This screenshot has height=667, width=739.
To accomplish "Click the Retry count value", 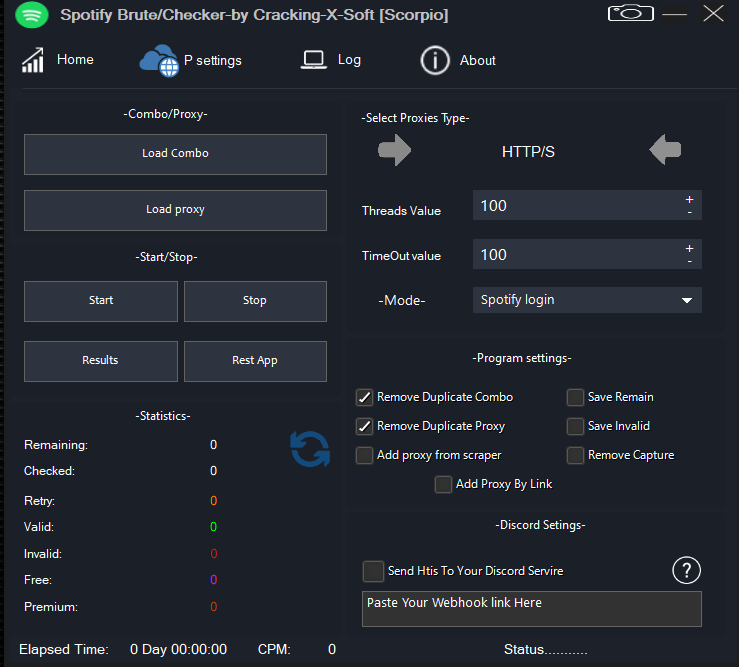I will point(213,501).
